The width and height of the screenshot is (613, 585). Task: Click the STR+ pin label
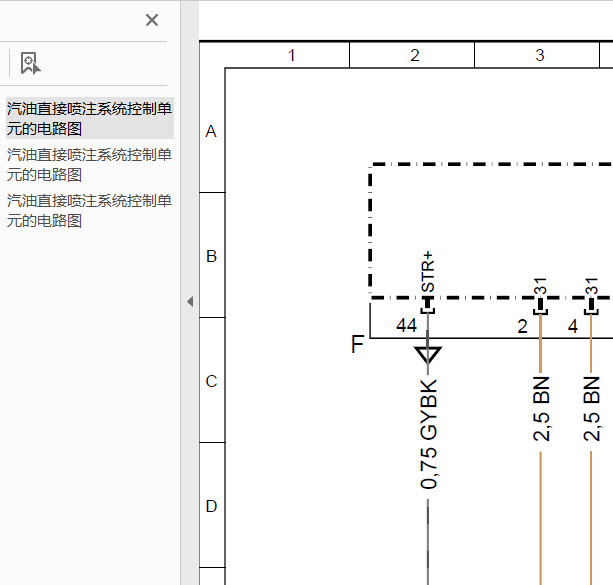[428, 272]
